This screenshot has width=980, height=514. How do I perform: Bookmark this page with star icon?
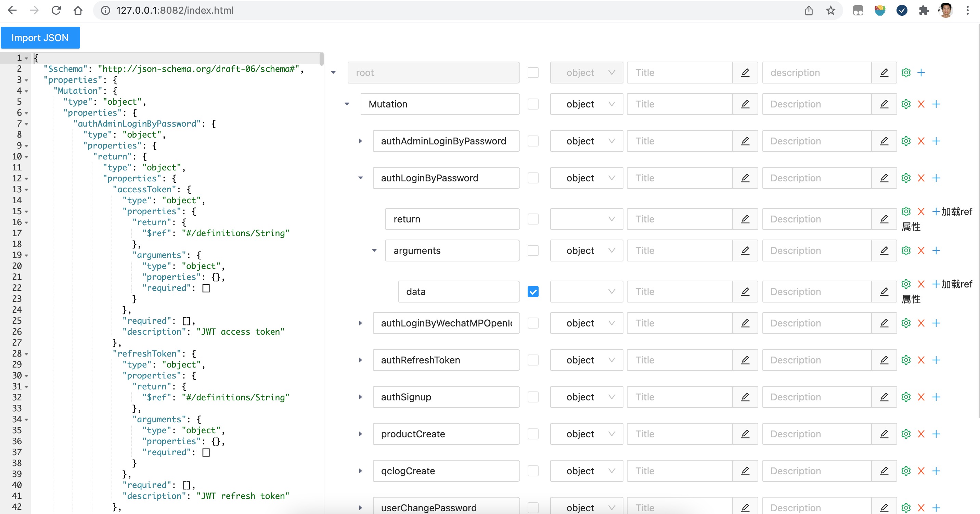pos(830,10)
